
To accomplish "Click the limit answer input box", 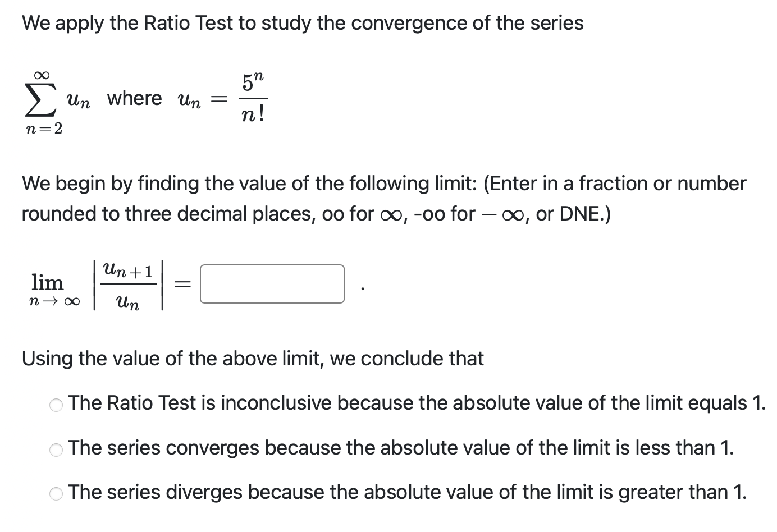I will click(x=272, y=284).
